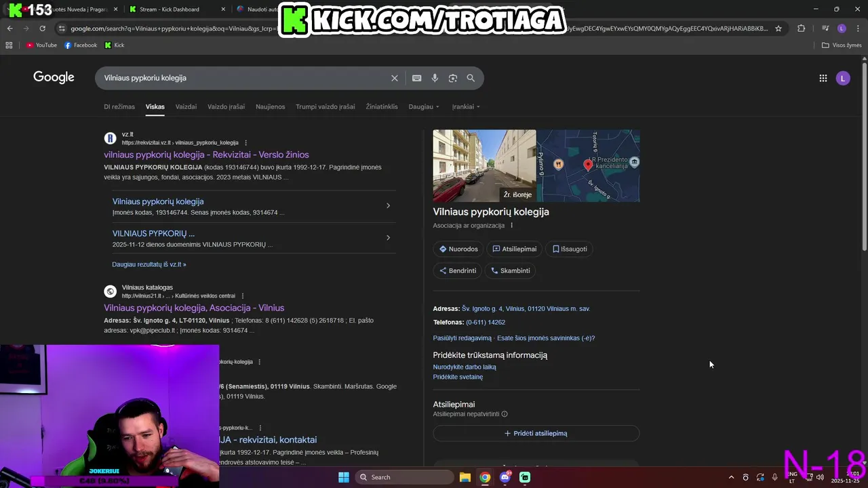This screenshot has width=868, height=488.
Task: Open the Google apps grid
Action: pyautogui.click(x=823, y=78)
